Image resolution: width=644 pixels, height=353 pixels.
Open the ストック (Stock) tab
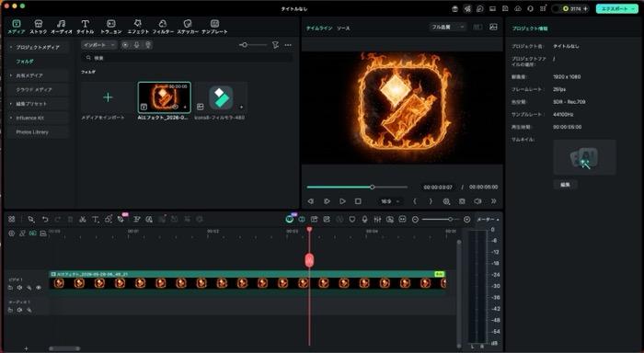point(39,27)
